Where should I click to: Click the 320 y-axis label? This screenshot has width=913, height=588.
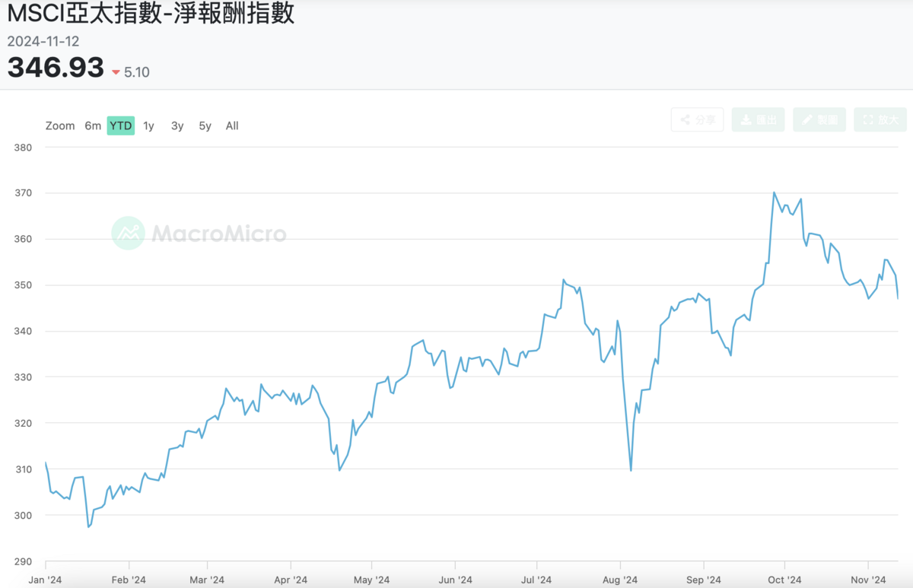click(23, 423)
